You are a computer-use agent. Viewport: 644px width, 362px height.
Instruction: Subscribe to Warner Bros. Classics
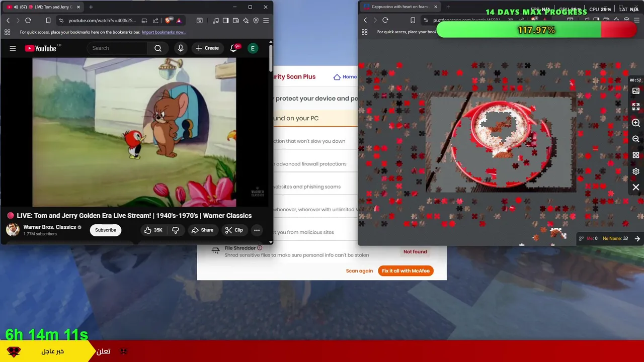point(106,230)
